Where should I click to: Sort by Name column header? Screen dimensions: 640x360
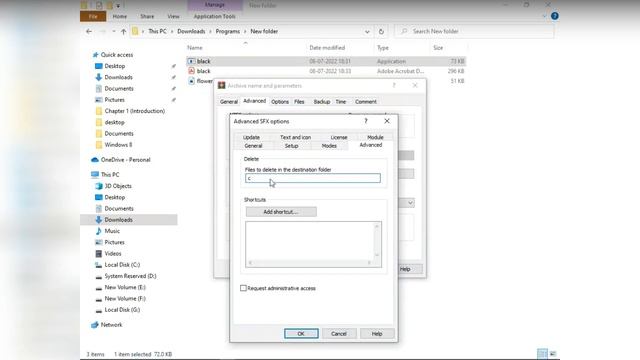pos(195,48)
